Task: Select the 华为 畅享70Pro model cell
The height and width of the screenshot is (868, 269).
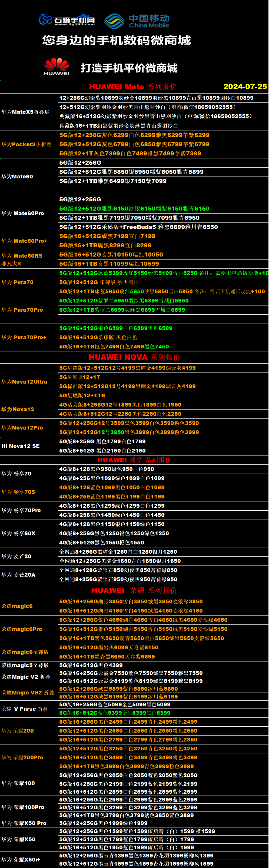Action: tap(29, 510)
